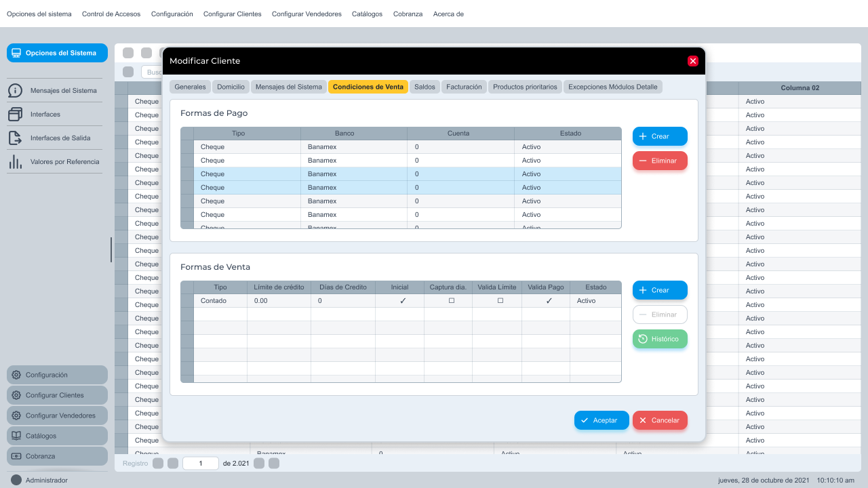Viewport: 868px width, 488px height.
Task: Click the Histórico clock icon
Action: [643, 339]
